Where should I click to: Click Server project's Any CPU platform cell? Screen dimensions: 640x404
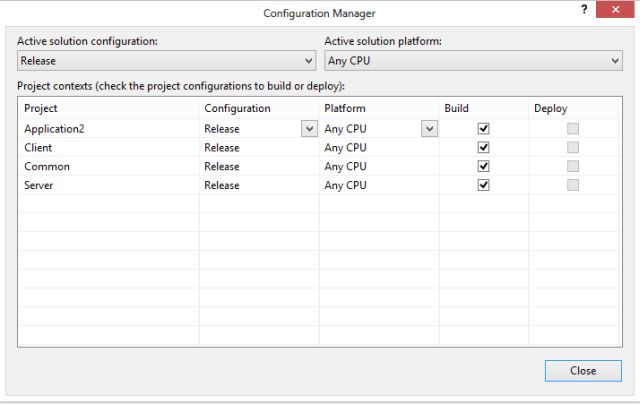tap(346, 185)
